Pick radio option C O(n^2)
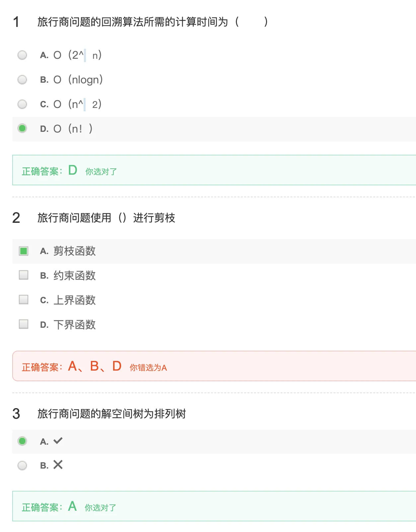 [22, 104]
